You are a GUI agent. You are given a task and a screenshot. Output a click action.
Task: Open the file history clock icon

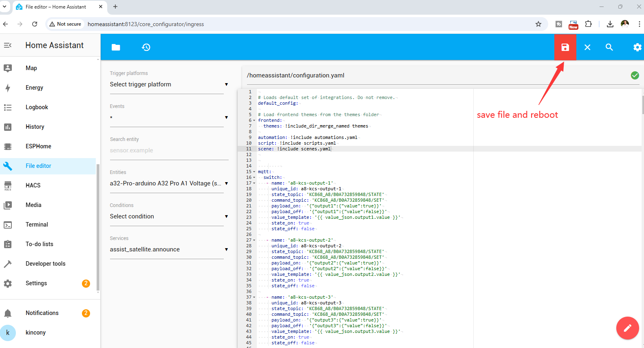tap(146, 47)
